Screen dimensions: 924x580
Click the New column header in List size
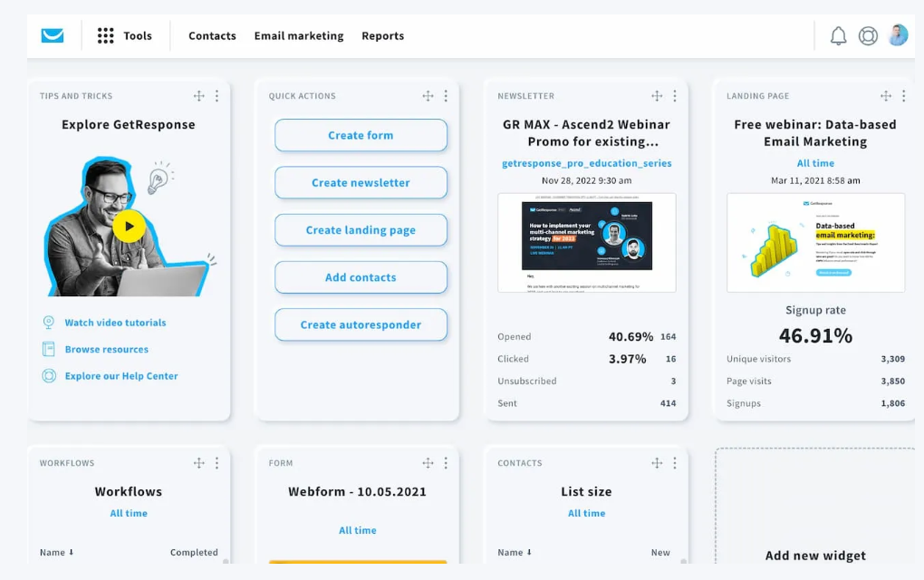pyautogui.click(x=660, y=552)
